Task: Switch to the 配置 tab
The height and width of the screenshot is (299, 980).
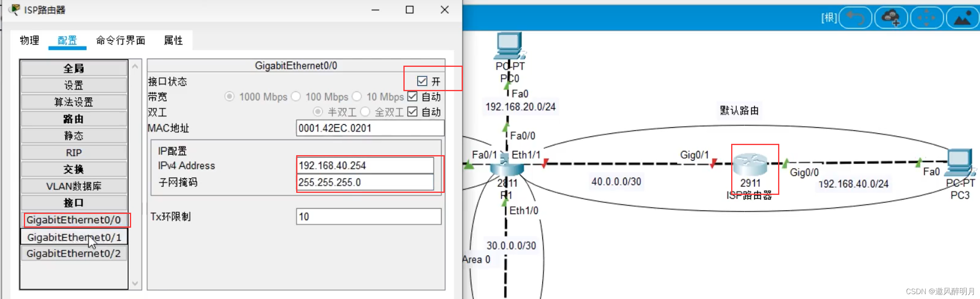Action: point(67,40)
